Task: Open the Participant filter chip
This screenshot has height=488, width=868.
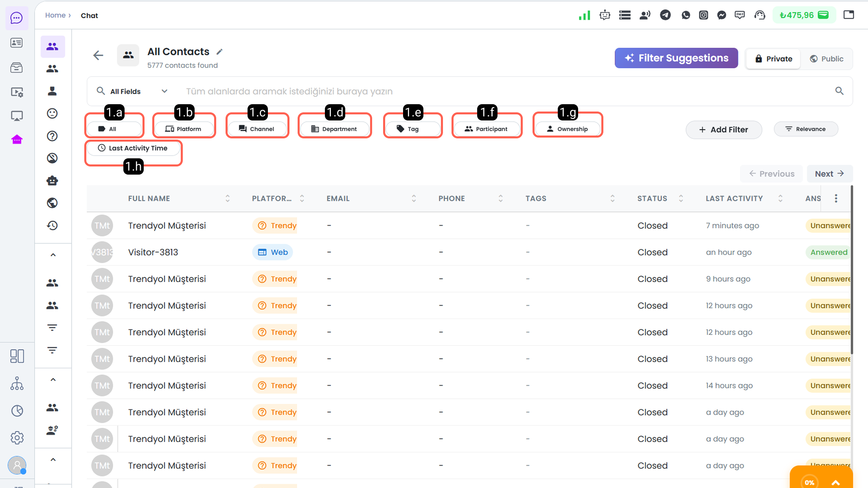Action: (487, 129)
